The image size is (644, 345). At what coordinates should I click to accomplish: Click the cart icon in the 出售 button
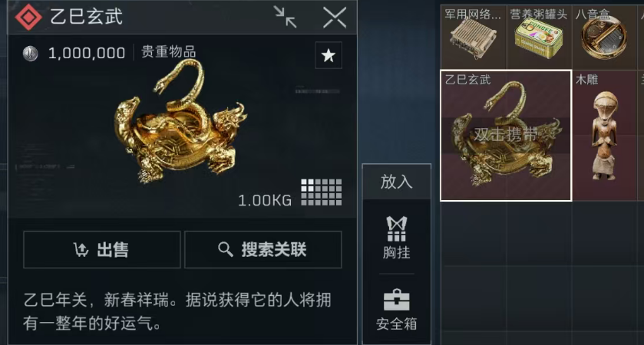81,249
